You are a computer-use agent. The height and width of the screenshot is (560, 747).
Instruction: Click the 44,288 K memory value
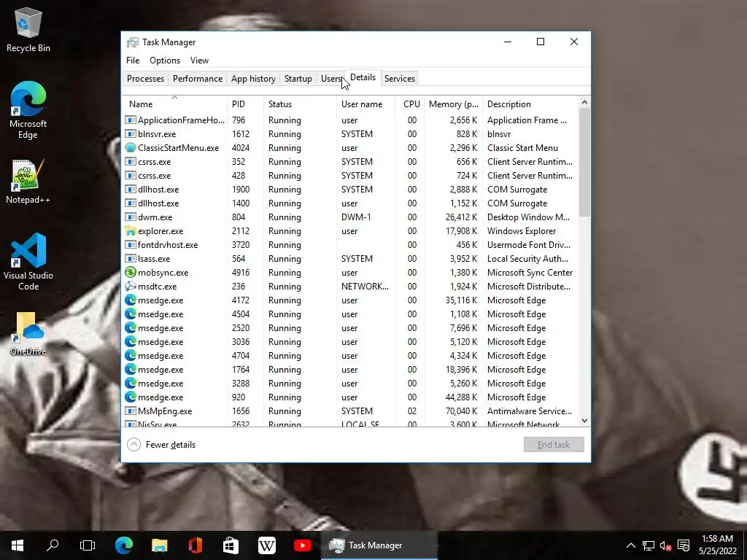[x=461, y=397]
